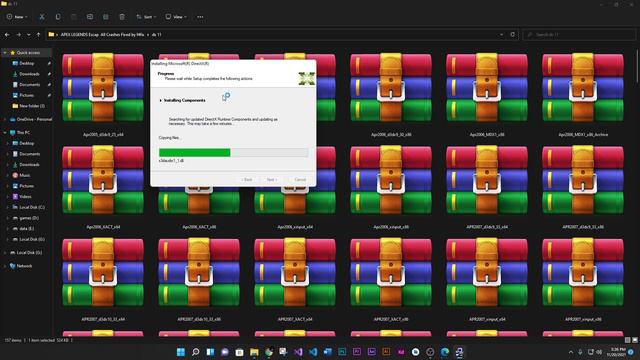Open the See more ellipsis menu
The height and width of the screenshot is (360, 640).
click(200, 17)
